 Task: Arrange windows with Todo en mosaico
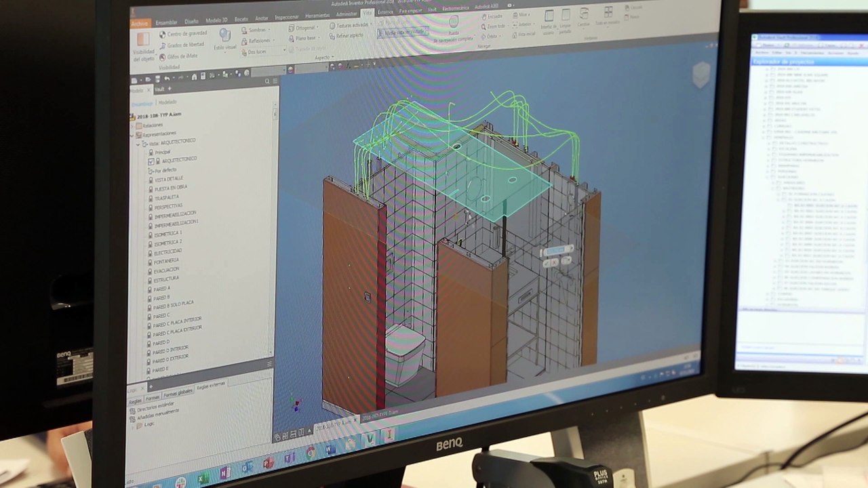click(x=608, y=16)
